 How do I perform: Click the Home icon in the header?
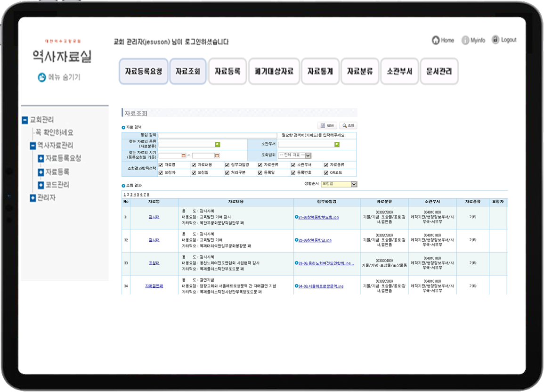[x=436, y=41]
